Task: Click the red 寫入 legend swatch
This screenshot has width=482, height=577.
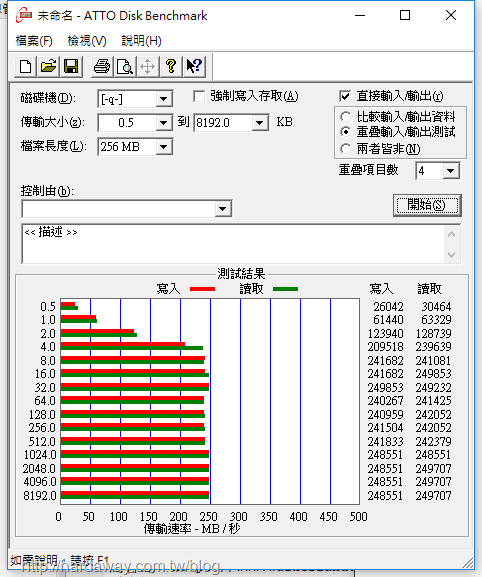Action: (x=202, y=289)
